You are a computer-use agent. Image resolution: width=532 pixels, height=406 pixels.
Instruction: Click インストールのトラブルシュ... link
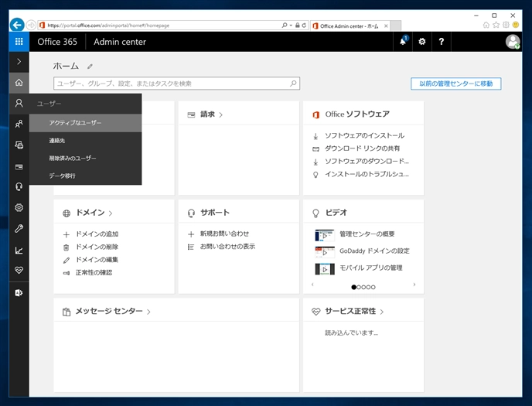tap(367, 174)
